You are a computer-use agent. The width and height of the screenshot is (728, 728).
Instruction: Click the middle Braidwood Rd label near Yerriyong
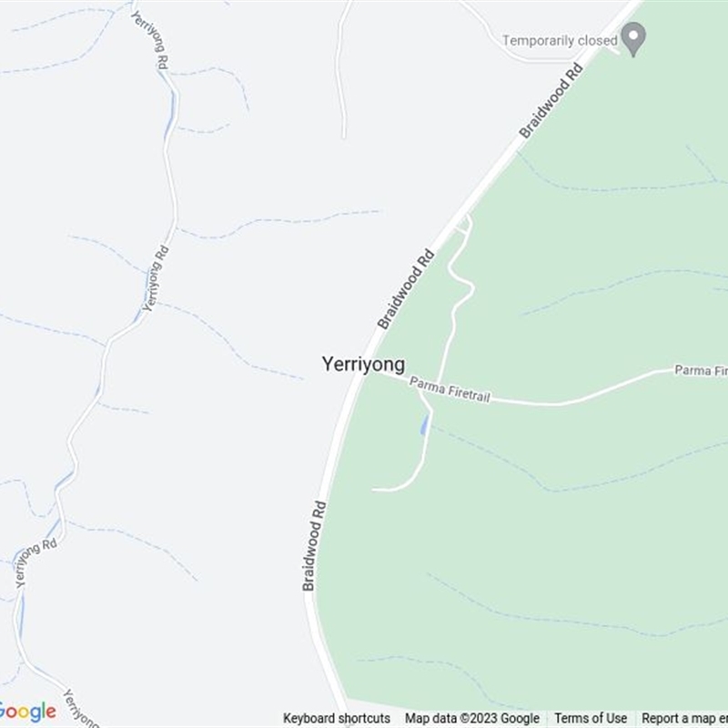tap(406, 288)
